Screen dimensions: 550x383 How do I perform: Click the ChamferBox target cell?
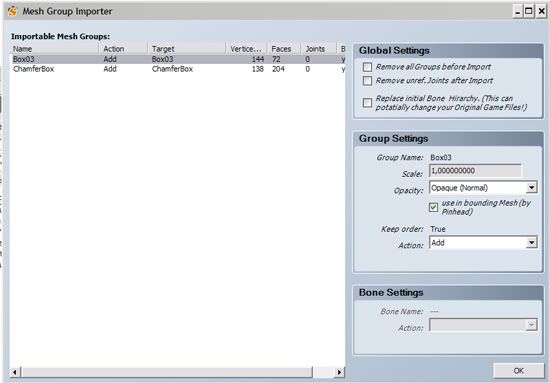(x=172, y=69)
